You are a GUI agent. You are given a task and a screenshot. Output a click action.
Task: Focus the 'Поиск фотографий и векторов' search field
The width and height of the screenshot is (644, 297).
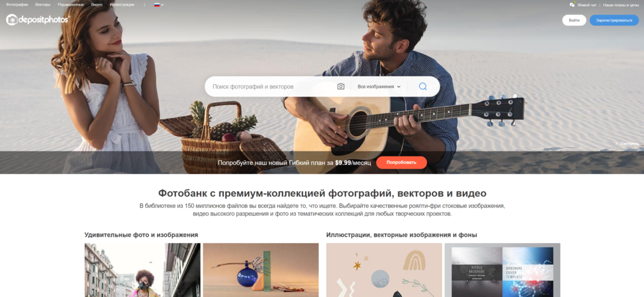[271, 87]
